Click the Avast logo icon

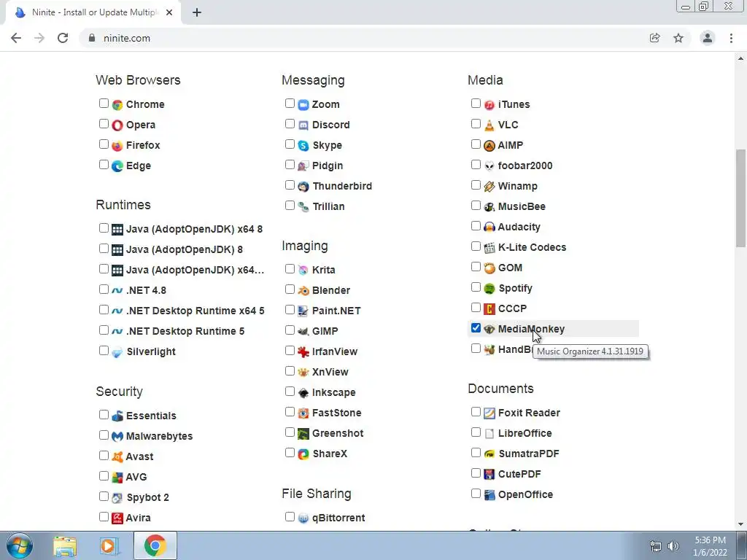(x=117, y=457)
